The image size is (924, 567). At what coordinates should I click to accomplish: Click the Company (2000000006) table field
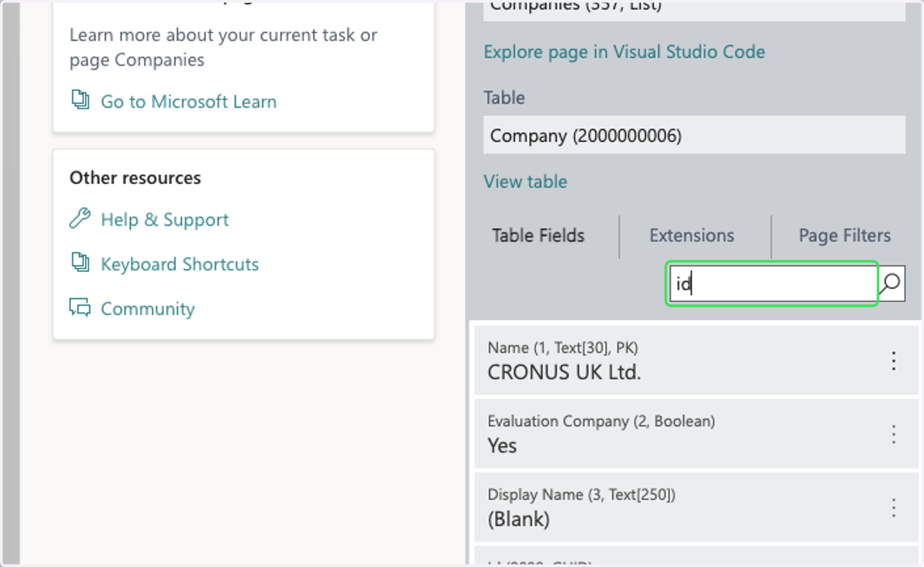coord(695,136)
